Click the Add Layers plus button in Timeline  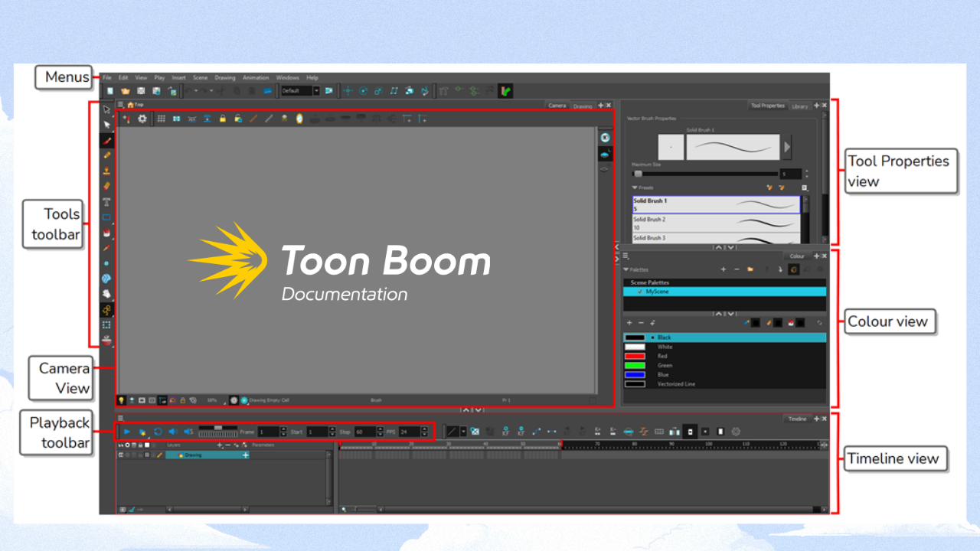coord(220,444)
